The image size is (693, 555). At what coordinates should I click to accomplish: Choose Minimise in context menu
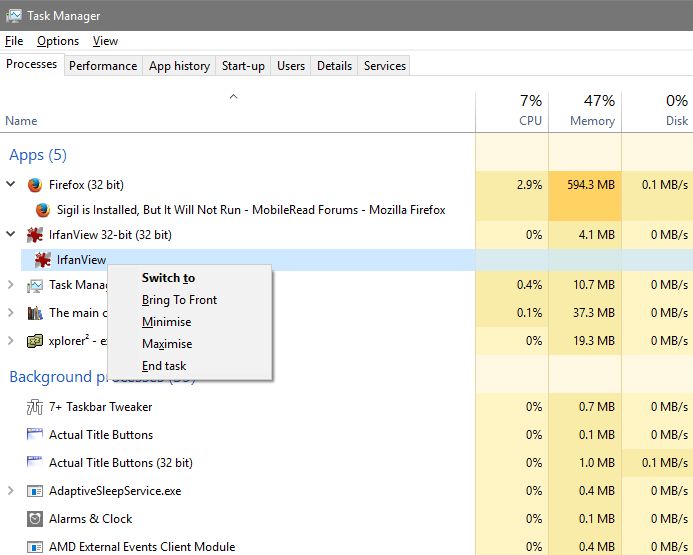(190, 322)
